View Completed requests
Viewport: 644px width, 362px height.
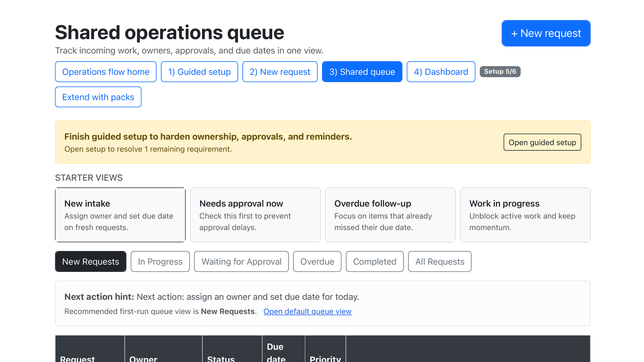pyautogui.click(x=374, y=261)
